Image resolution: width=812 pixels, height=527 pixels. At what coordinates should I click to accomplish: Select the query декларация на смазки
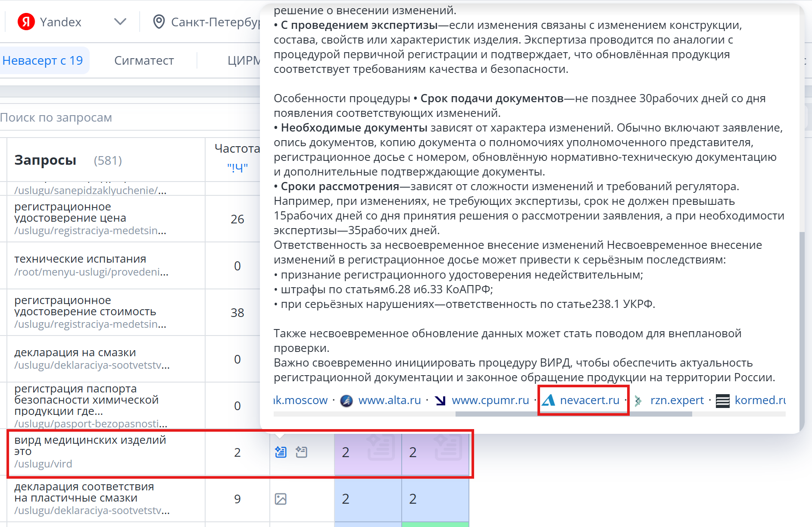[x=75, y=352]
